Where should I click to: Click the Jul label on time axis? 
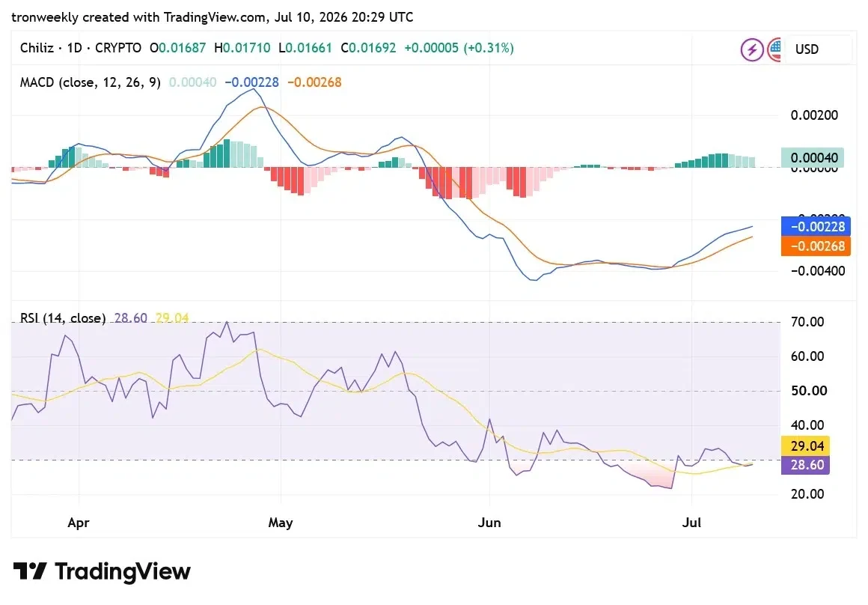691,523
